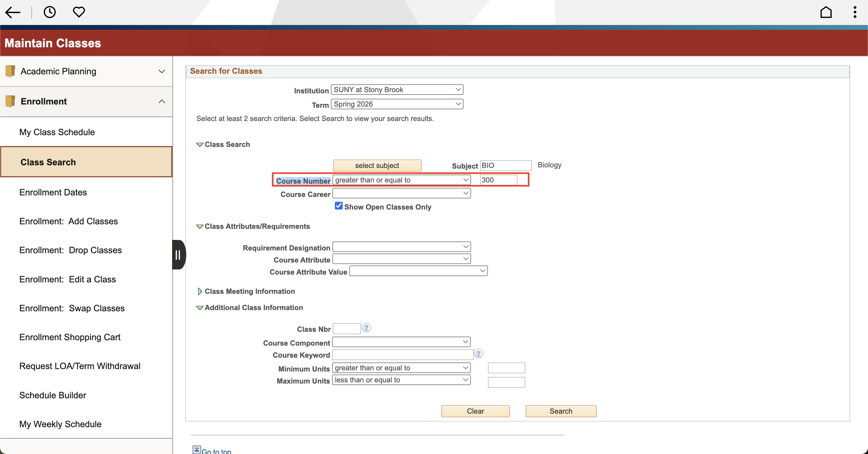Toggle Show Open Classes Only checkbox
The image size is (868, 454).
click(x=338, y=206)
